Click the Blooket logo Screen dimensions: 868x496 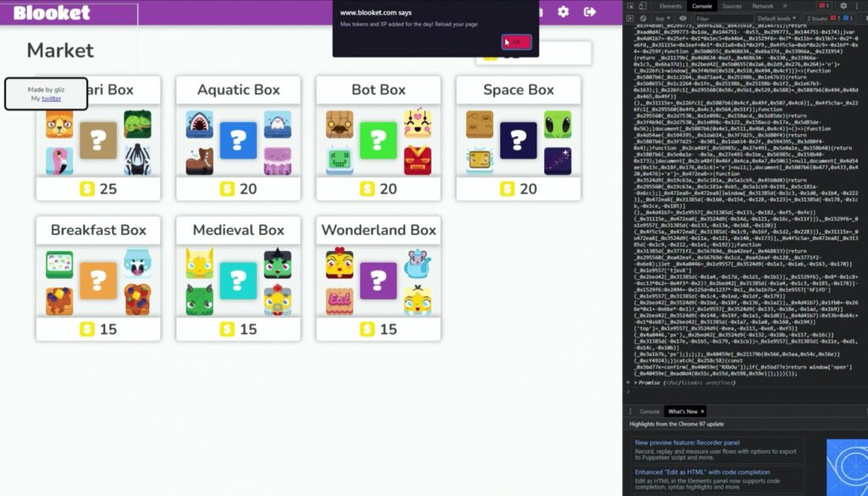[52, 12]
